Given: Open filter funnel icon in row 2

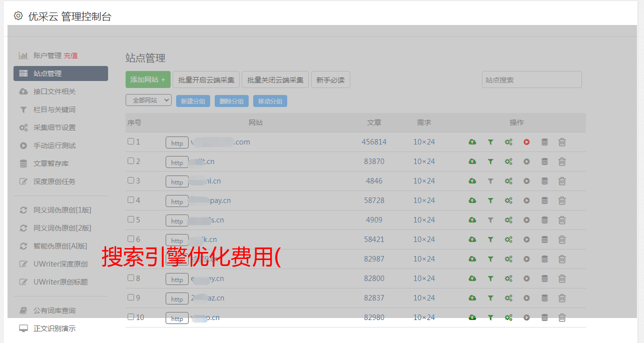Looking at the screenshot, I should pyautogui.click(x=490, y=161).
